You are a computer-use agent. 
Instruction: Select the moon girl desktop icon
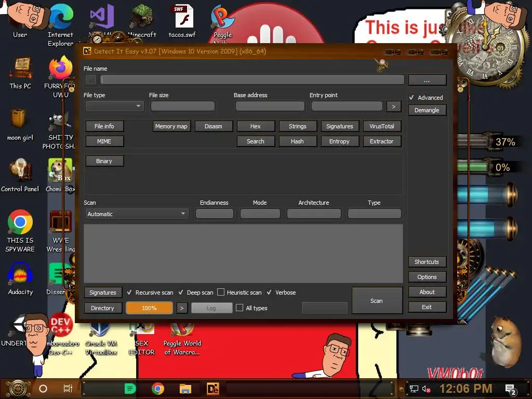click(x=20, y=125)
